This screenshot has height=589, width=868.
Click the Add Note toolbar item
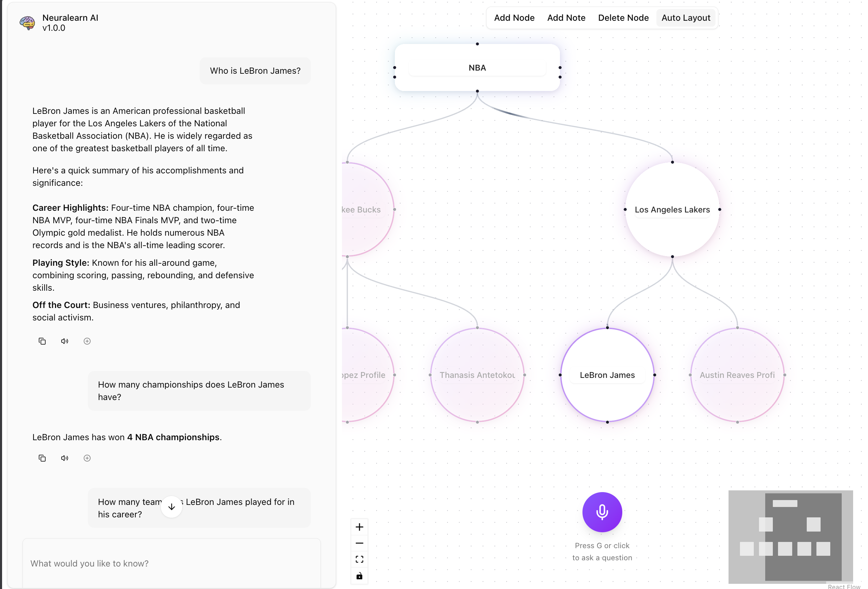point(566,18)
